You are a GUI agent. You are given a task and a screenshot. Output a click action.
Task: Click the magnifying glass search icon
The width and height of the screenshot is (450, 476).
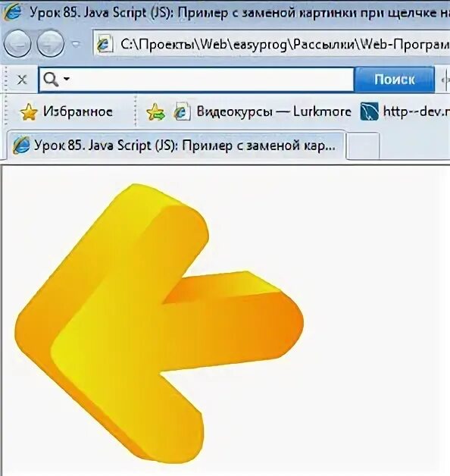(51, 80)
